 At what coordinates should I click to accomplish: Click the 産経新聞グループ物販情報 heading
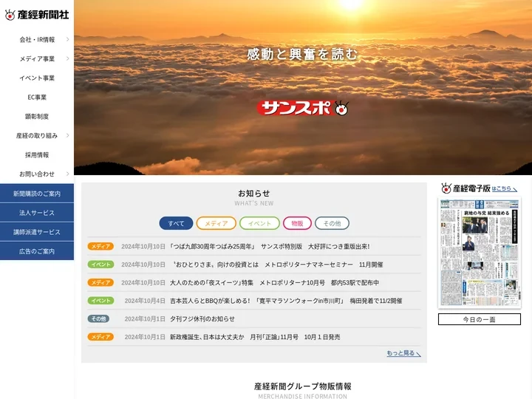tap(303, 386)
